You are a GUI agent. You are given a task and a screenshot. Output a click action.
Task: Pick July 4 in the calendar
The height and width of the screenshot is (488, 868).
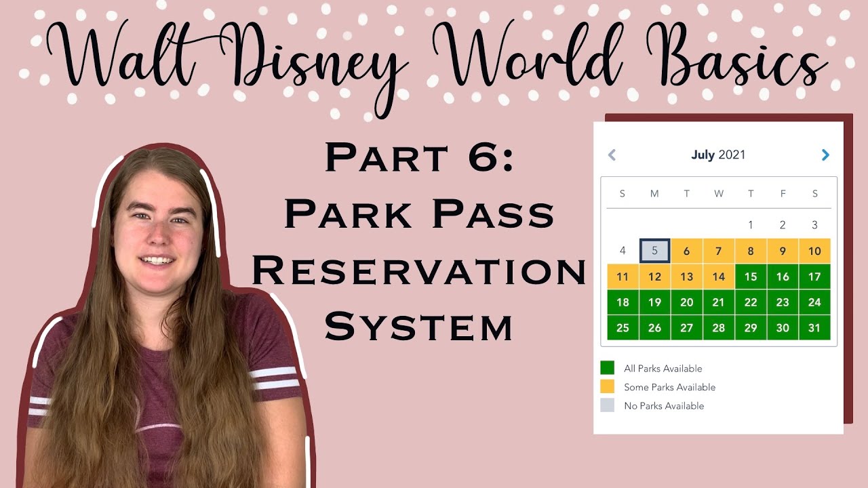tap(623, 251)
